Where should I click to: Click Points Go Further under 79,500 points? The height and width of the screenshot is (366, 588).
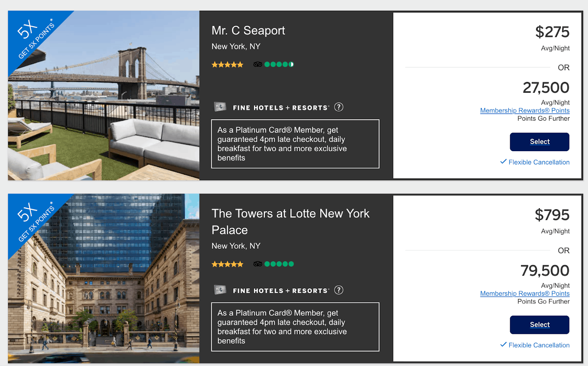pyautogui.click(x=544, y=302)
